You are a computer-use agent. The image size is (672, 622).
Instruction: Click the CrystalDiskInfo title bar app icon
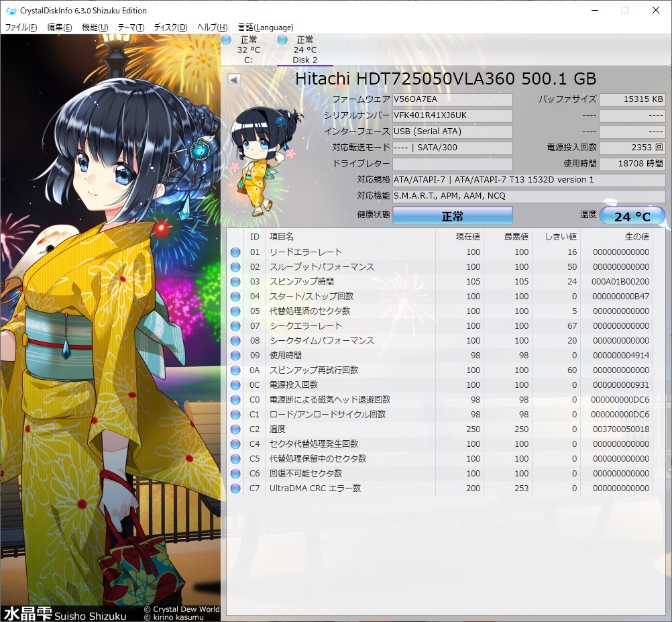pos(11,11)
